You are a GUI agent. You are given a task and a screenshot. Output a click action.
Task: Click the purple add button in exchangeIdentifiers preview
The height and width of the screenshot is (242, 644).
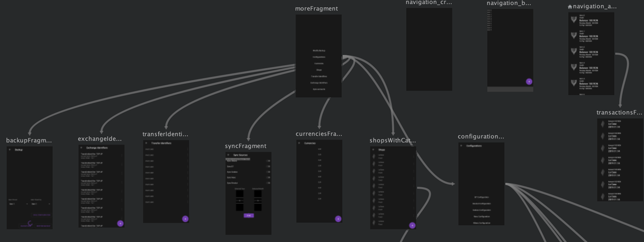pyautogui.click(x=120, y=223)
